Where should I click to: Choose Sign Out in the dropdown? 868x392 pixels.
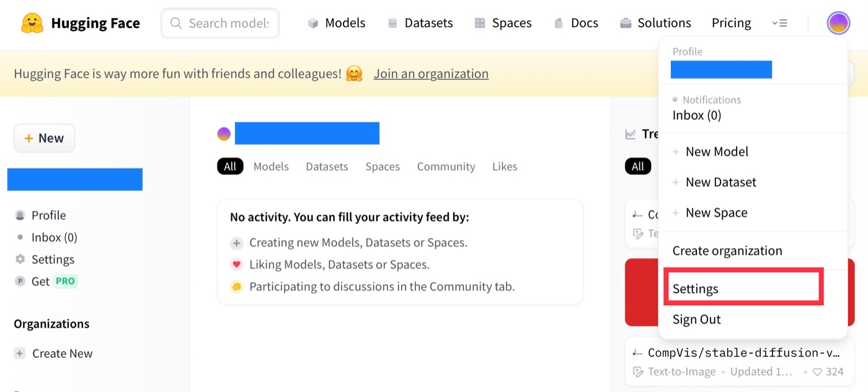tap(696, 319)
